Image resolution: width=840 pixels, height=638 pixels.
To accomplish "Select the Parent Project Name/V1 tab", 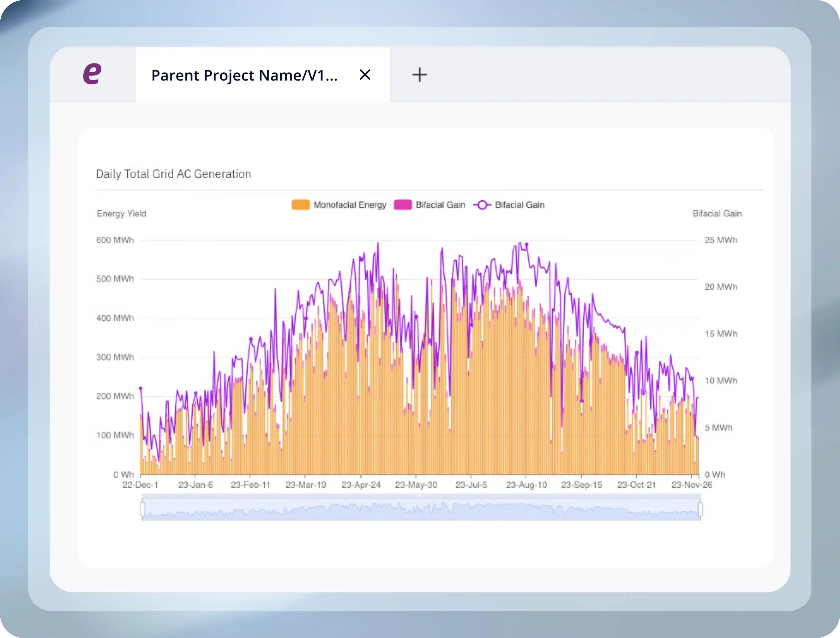I will [244, 75].
